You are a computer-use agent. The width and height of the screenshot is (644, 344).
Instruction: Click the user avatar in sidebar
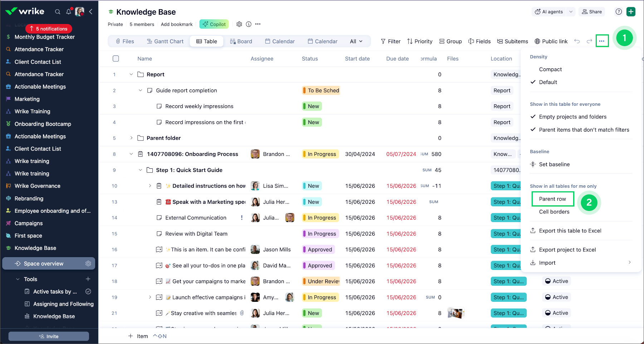[79, 12]
